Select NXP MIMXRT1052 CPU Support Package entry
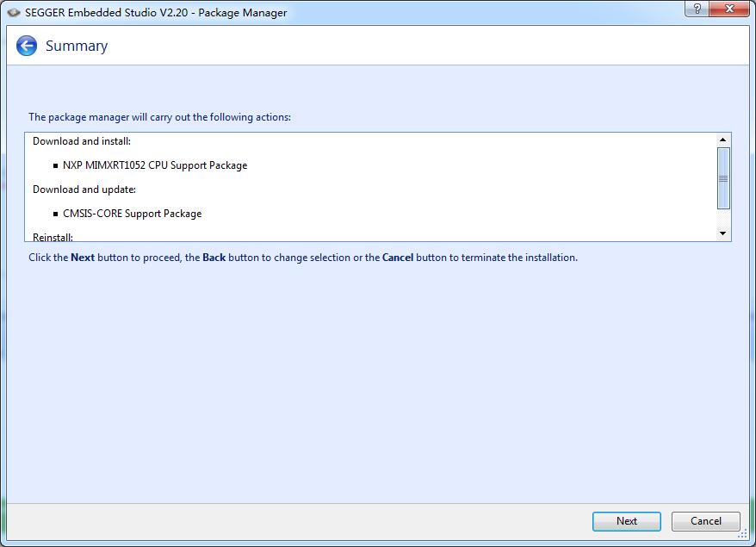Image resolution: width=756 pixels, height=547 pixels. tap(155, 165)
